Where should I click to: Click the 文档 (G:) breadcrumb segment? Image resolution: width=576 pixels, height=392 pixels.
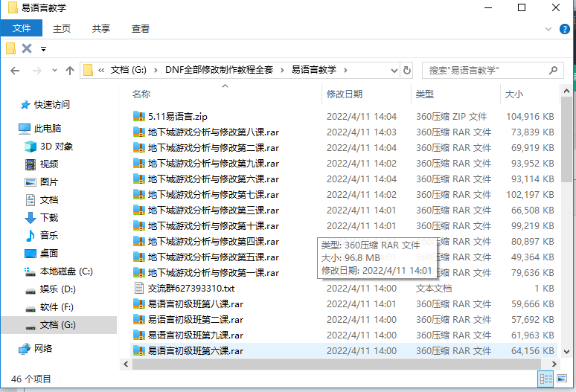pos(129,70)
